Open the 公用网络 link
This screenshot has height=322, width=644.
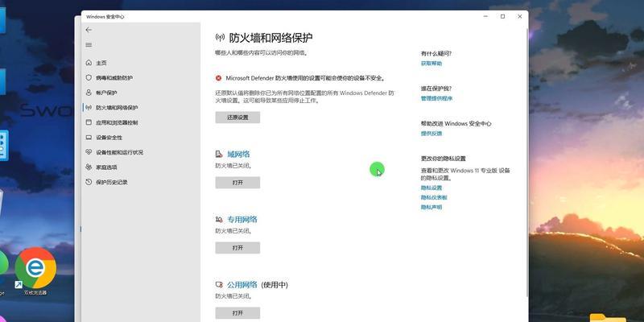point(242,285)
